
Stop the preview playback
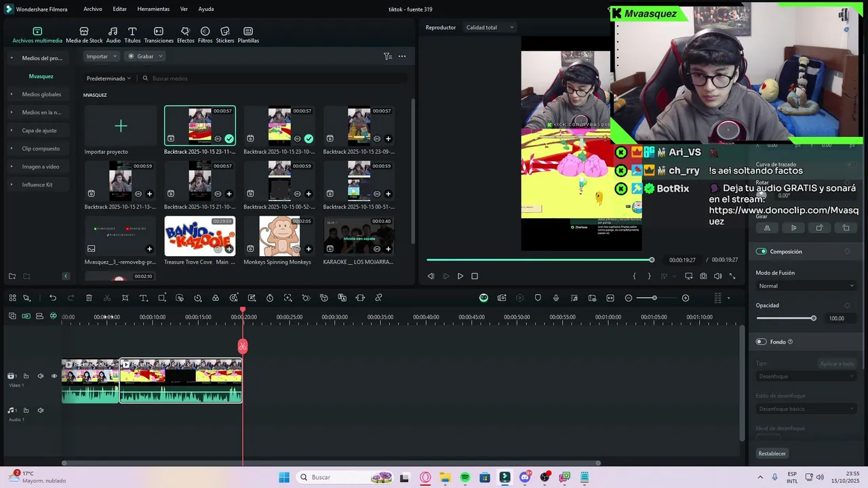pyautogui.click(x=475, y=277)
